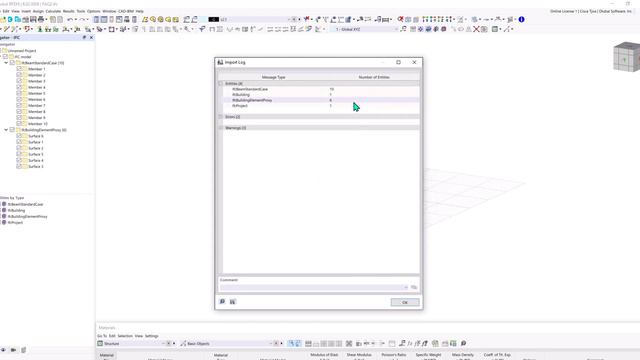
Task: Toggle the Surface 1 checkbox
Action: click(19, 142)
